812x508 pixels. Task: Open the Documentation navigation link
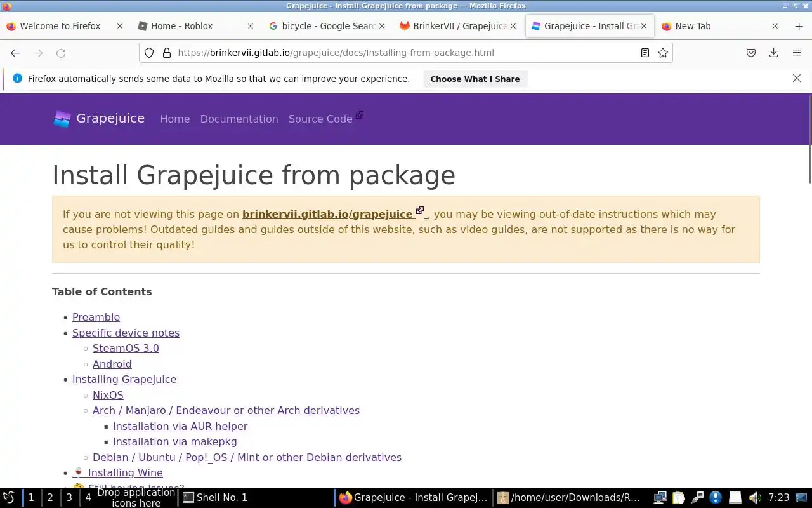click(239, 119)
